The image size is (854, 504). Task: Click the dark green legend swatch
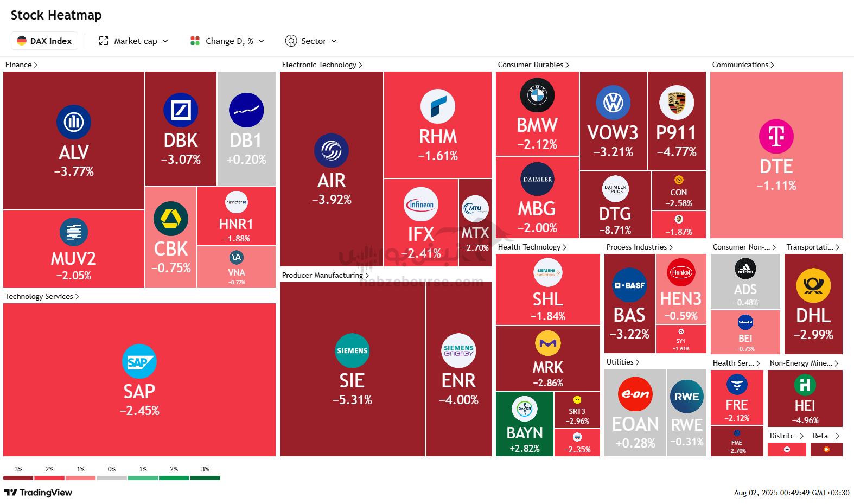coord(205,478)
